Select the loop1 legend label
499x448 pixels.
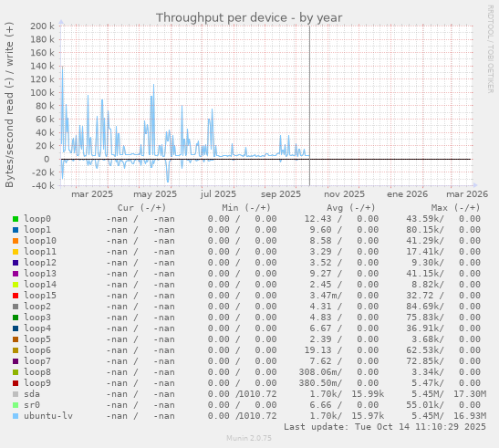click(37, 230)
